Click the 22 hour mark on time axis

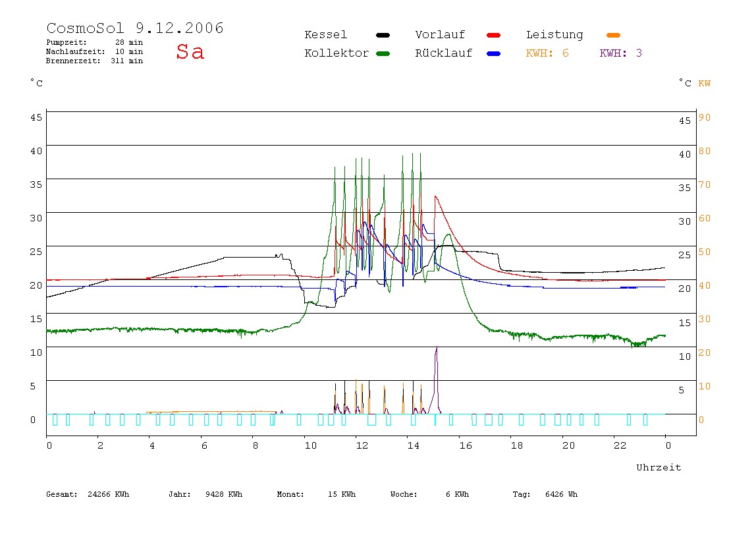[620, 446]
